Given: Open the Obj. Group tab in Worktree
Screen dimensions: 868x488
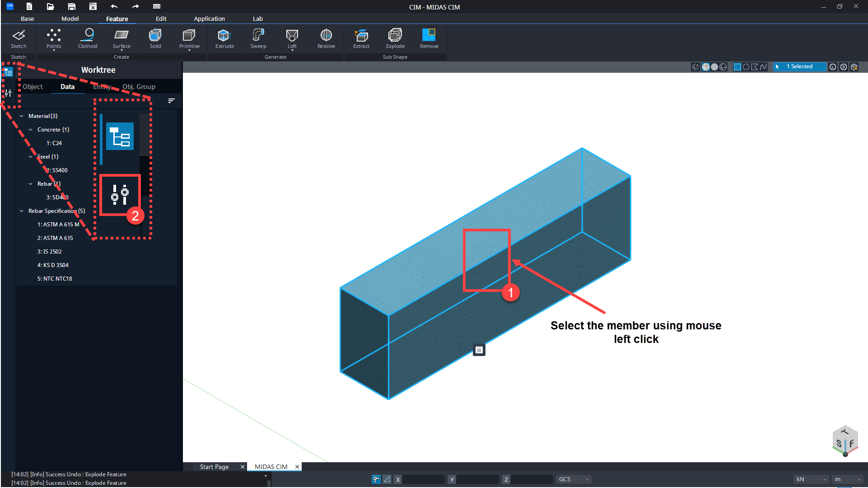Looking at the screenshot, I should (x=139, y=86).
